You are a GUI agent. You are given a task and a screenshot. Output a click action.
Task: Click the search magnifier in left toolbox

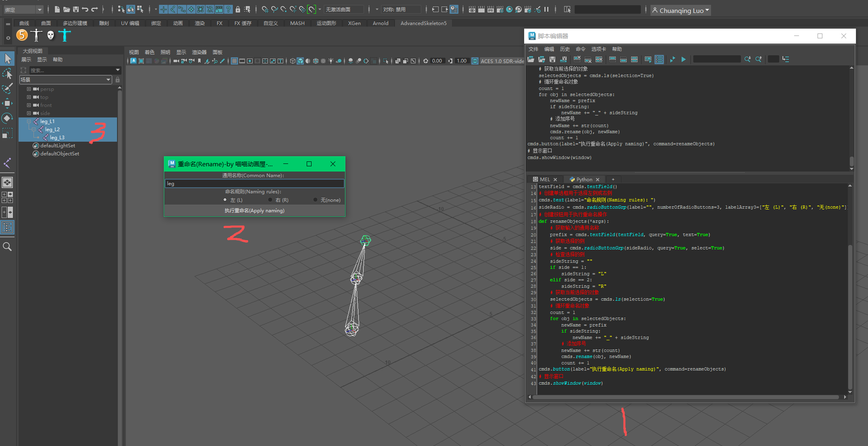(7, 247)
